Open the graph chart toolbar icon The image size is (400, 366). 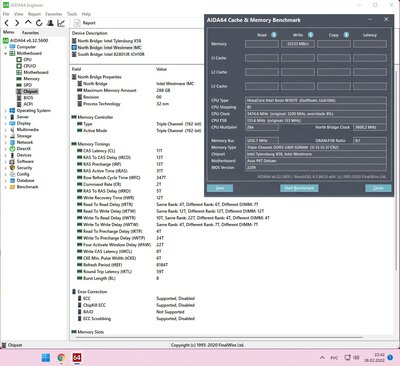61,23
